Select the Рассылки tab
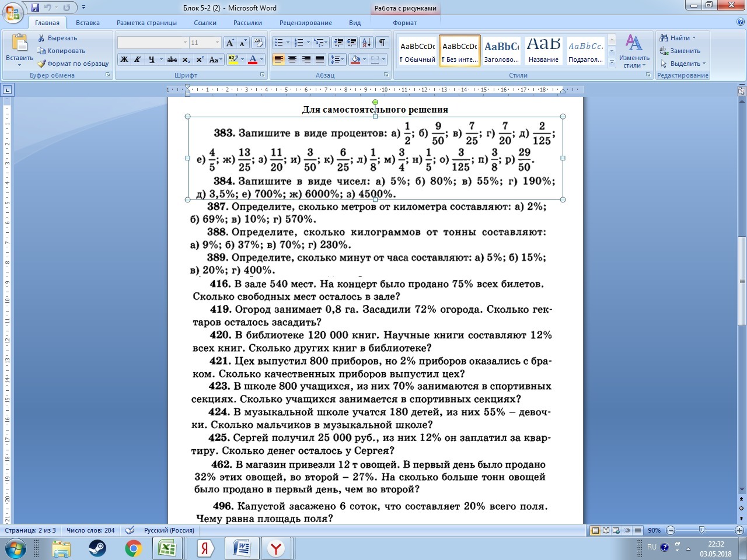Viewport: 747px width, 560px height. pyautogui.click(x=247, y=23)
